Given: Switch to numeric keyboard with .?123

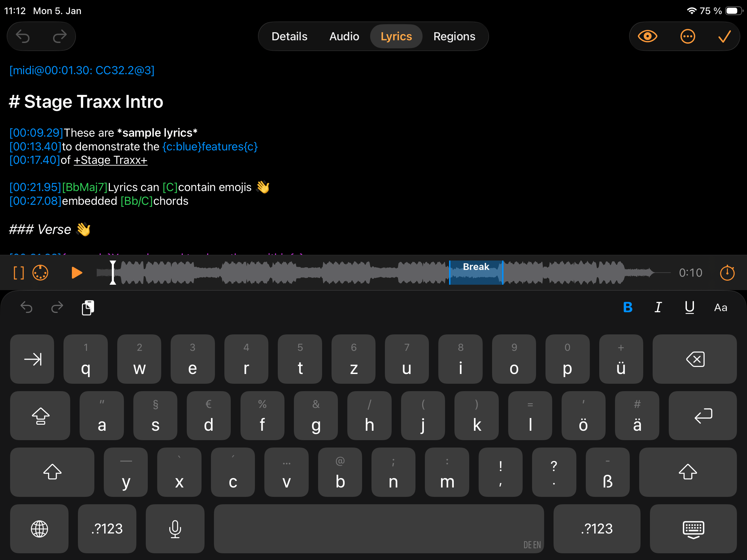Looking at the screenshot, I should tap(107, 529).
